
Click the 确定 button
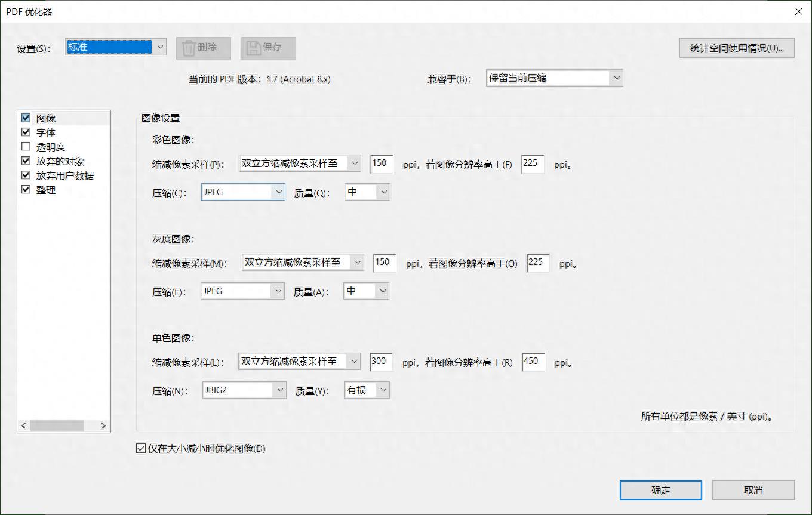point(661,490)
